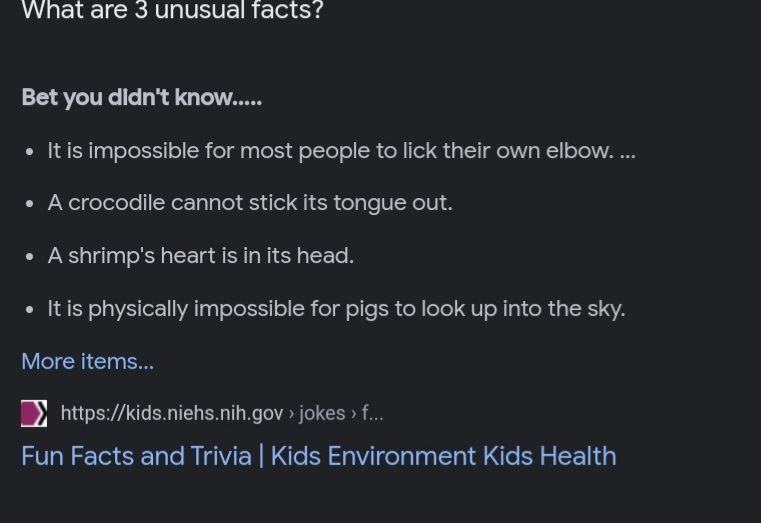Click the bullet dot beside elbow fact
Image resolution: width=761 pixels, height=523 pixels.
click(x=30, y=152)
